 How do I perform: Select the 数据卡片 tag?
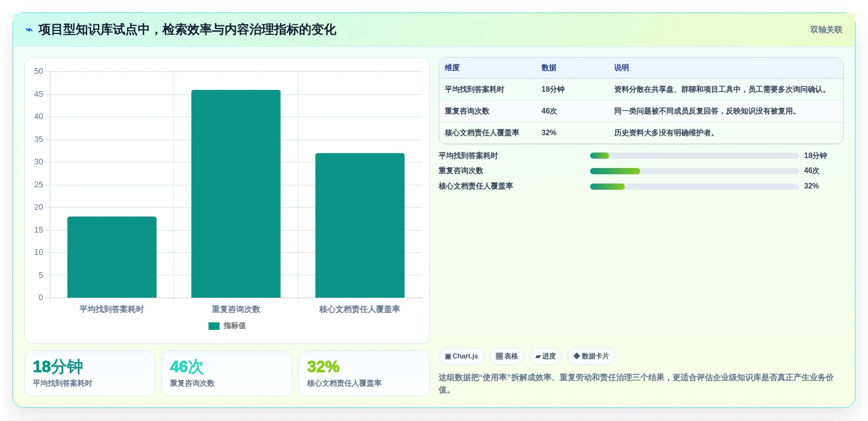[591, 357]
